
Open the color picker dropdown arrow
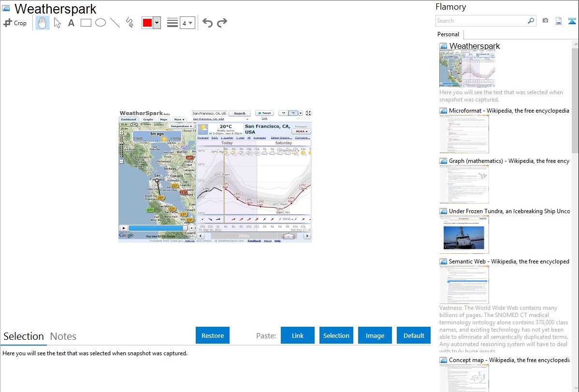157,23
